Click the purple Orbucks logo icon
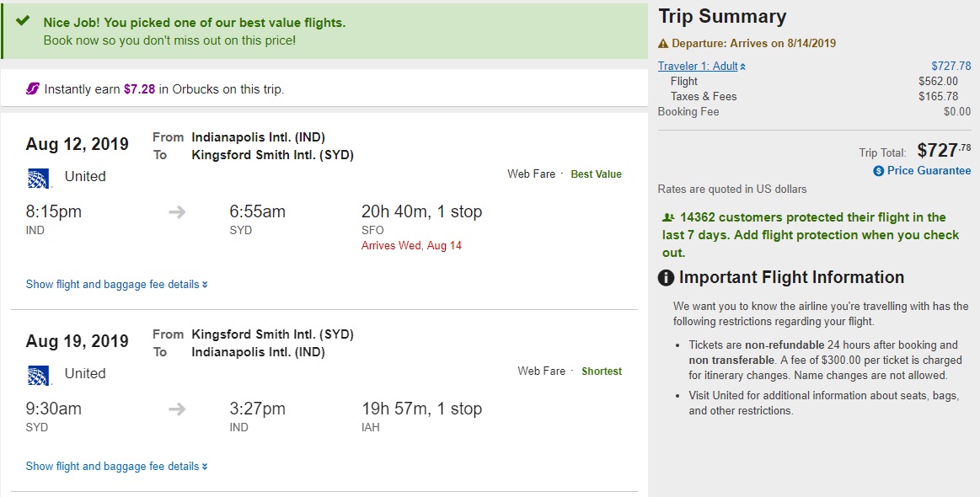 coord(33,89)
